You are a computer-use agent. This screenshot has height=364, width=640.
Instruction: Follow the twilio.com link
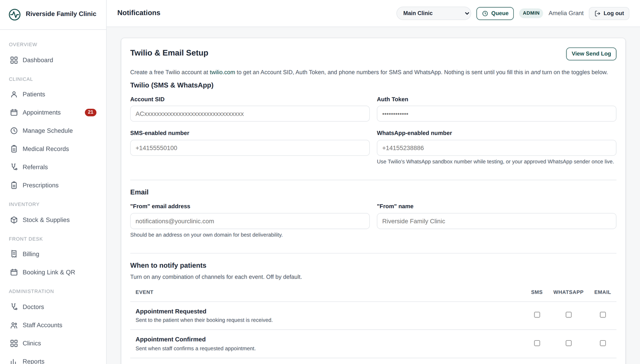tap(222, 72)
